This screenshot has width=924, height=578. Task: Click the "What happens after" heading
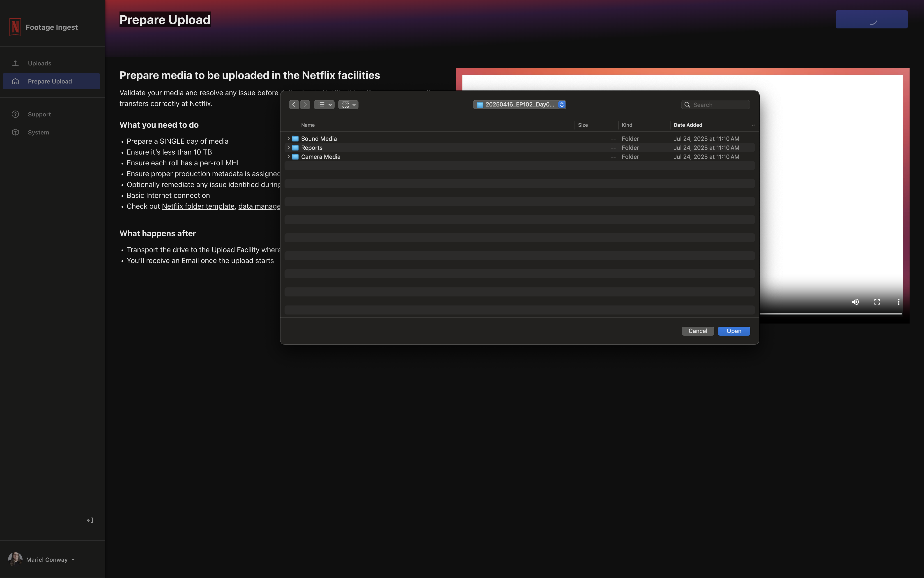[157, 233]
